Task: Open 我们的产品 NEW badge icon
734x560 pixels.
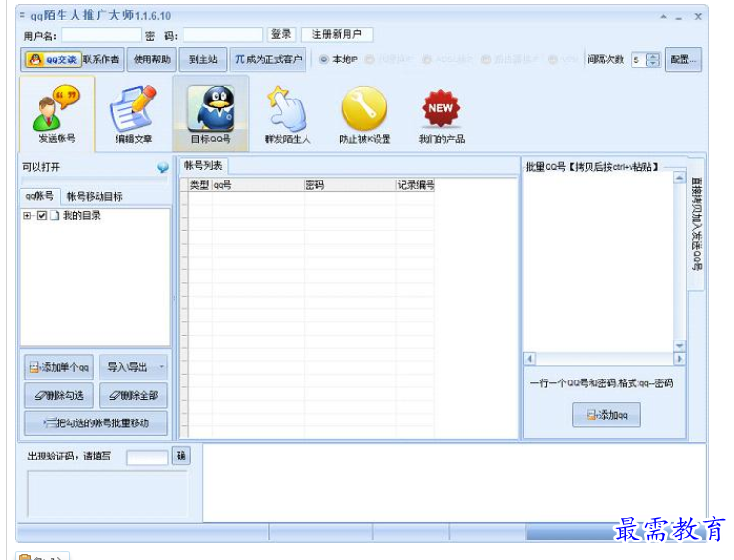Action: click(x=441, y=114)
